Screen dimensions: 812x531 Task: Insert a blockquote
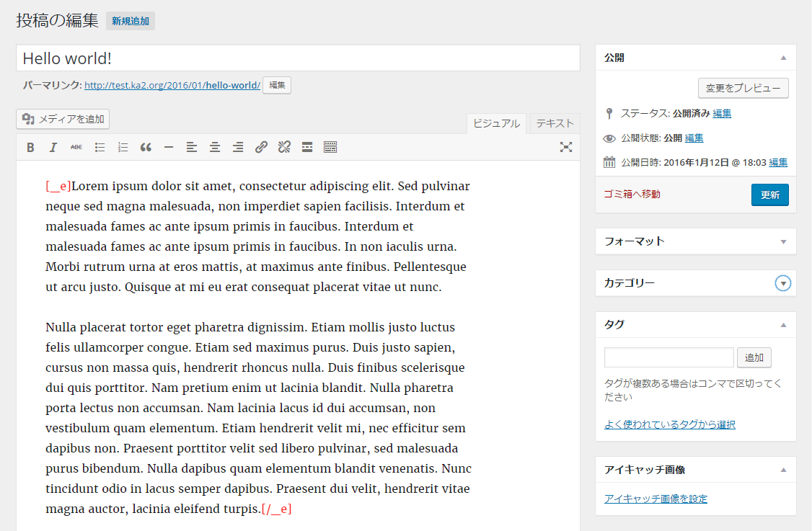pos(146,148)
